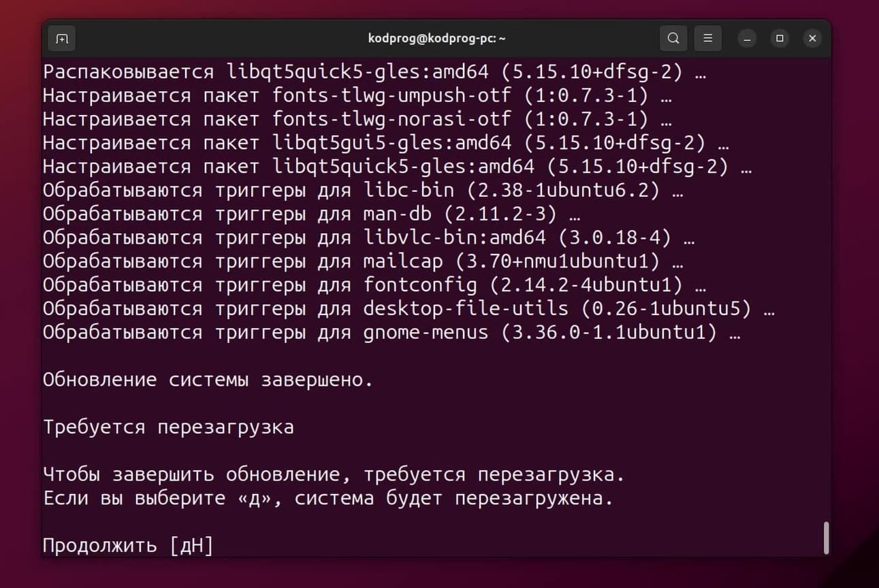Image resolution: width=879 pixels, height=588 pixels.
Task: Click the fonts-tlwg-norasi-otf package name
Action: 391,119
